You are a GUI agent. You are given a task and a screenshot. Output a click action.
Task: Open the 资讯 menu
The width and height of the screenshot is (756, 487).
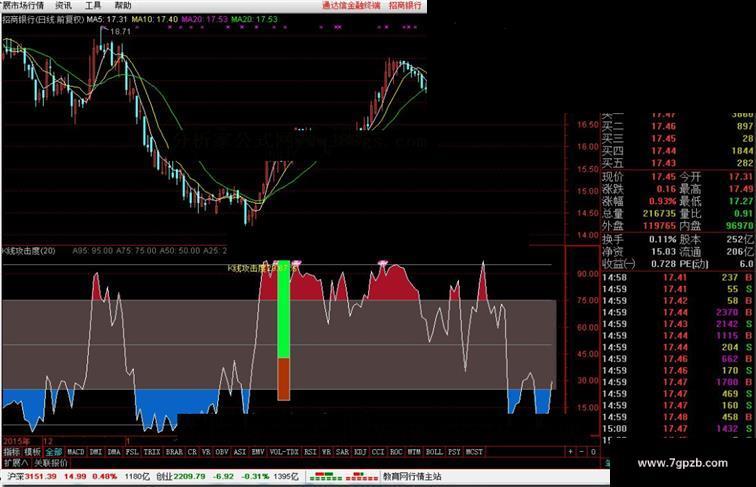[x=63, y=5]
